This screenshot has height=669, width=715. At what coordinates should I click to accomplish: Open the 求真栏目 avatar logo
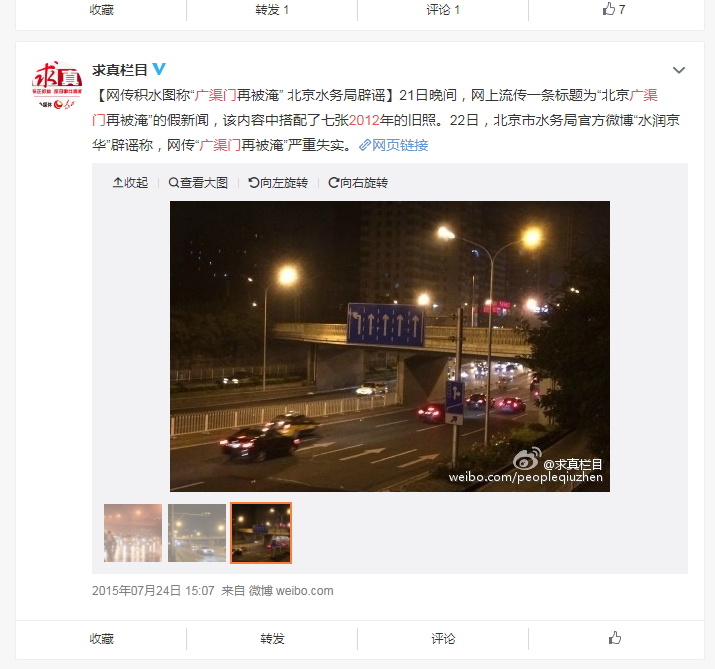(57, 85)
